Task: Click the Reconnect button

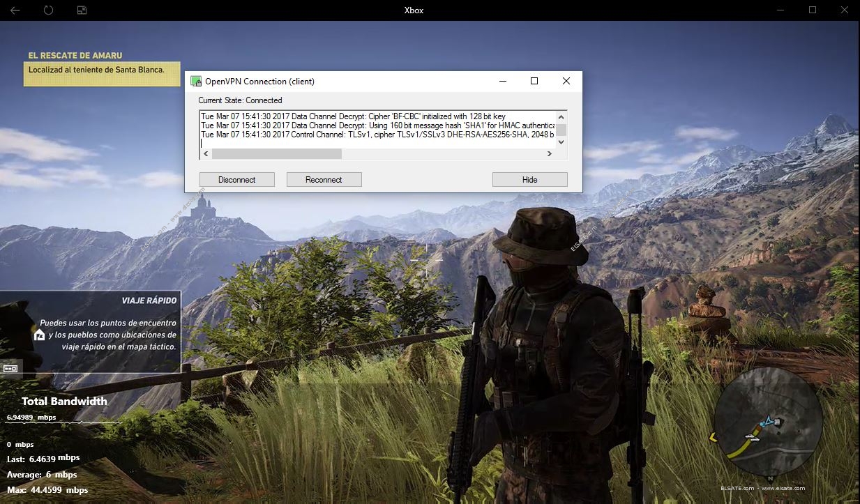Action: 324,180
